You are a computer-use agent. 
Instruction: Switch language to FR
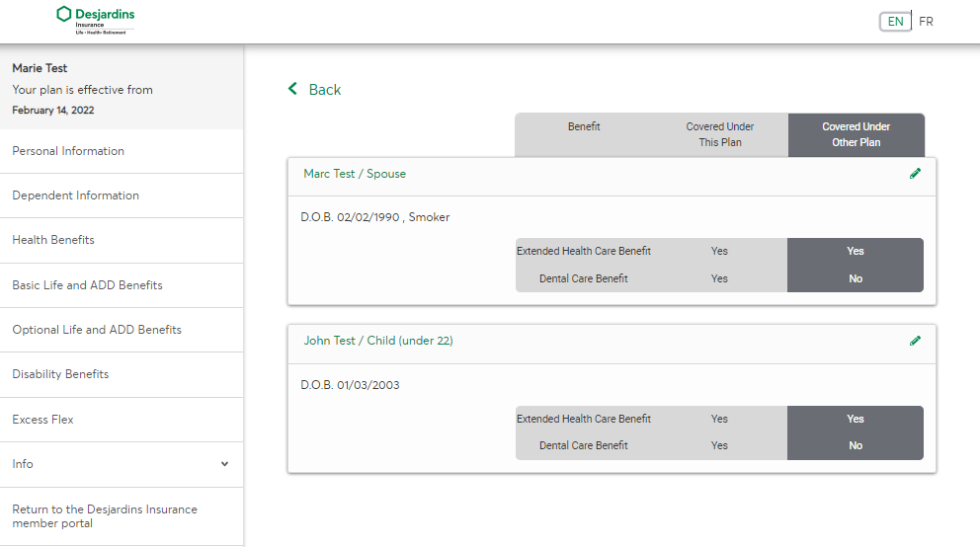(x=927, y=22)
